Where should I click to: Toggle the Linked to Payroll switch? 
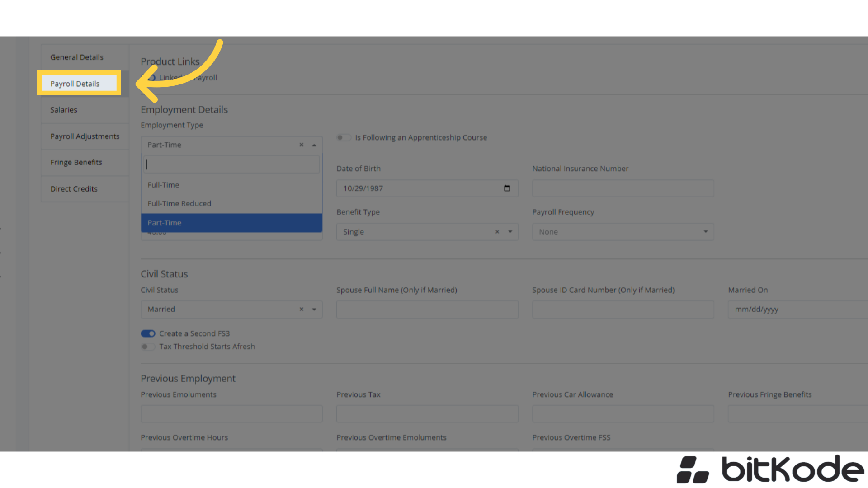pyautogui.click(x=151, y=77)
